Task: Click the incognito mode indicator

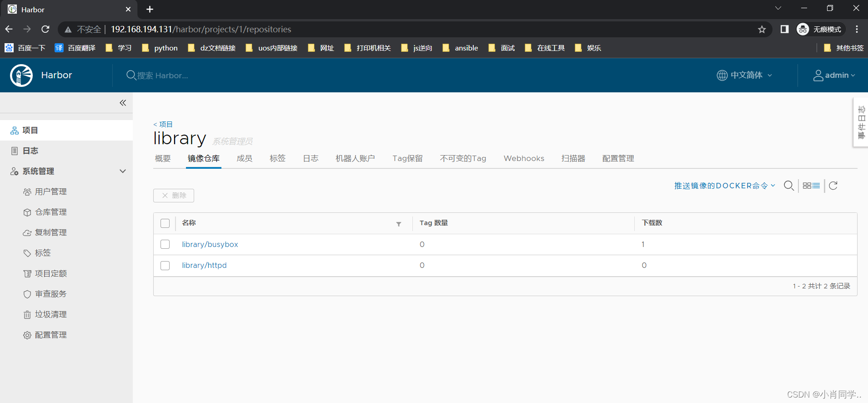Action: click(821, 29)
